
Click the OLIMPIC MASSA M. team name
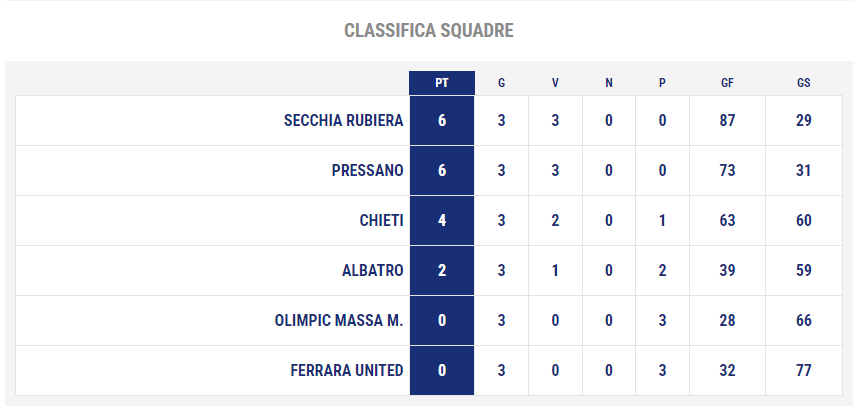339,321
